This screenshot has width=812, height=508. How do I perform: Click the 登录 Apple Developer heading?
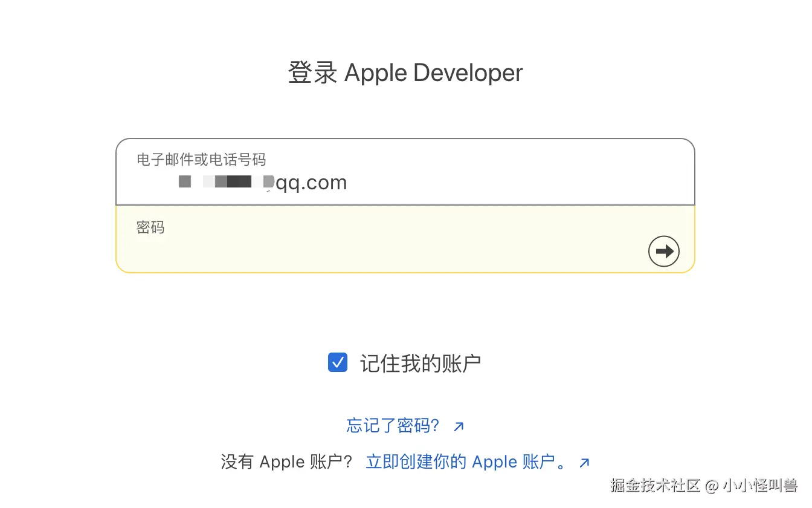coord(405,73)
